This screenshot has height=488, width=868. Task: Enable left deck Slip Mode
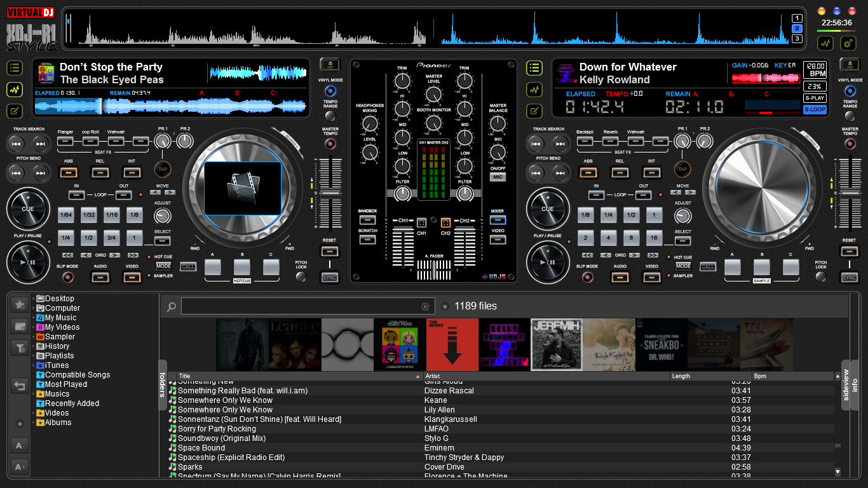click(x=67, y=277)
